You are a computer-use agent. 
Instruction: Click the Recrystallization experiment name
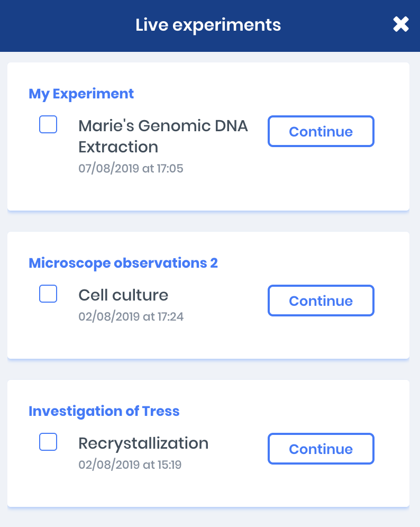tap(143, 443)
